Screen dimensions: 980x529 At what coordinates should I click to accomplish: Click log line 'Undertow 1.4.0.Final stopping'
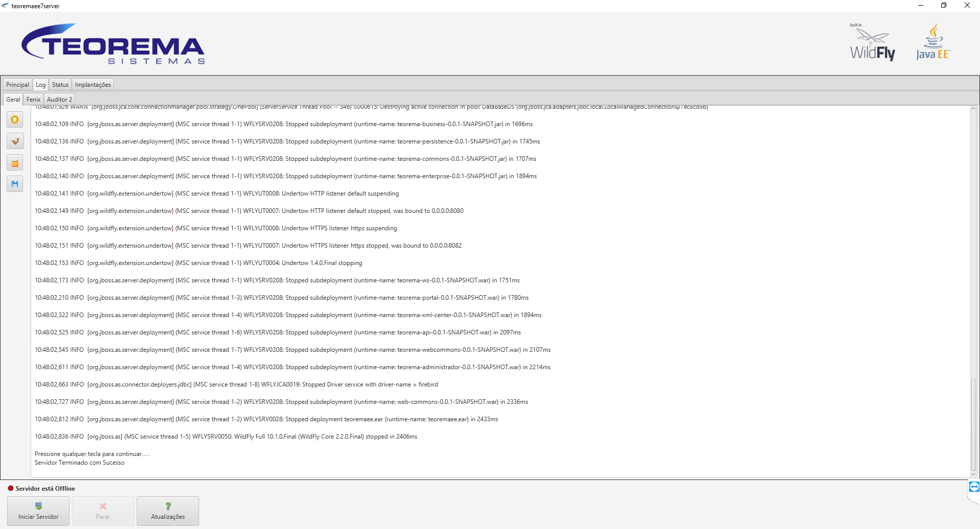(199, 263)
